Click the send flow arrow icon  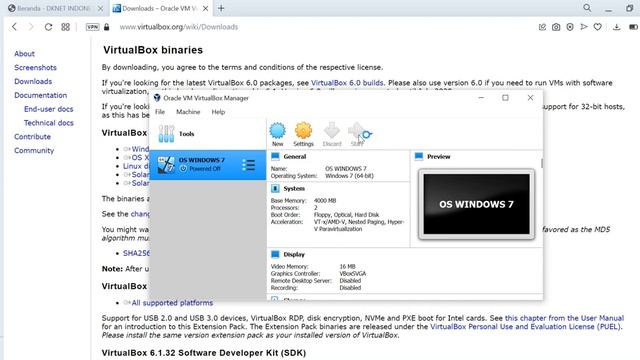pos(584,27)
